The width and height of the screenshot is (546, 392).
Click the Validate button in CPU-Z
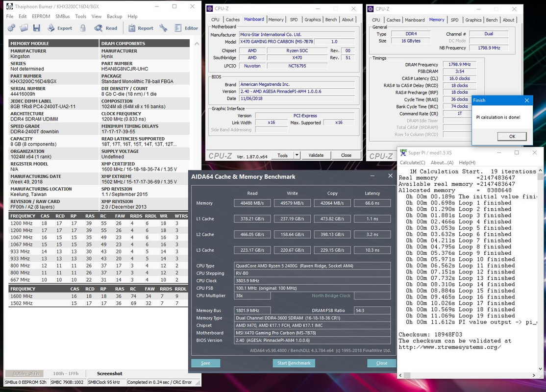pyautogui.click(x=316, y=155)
